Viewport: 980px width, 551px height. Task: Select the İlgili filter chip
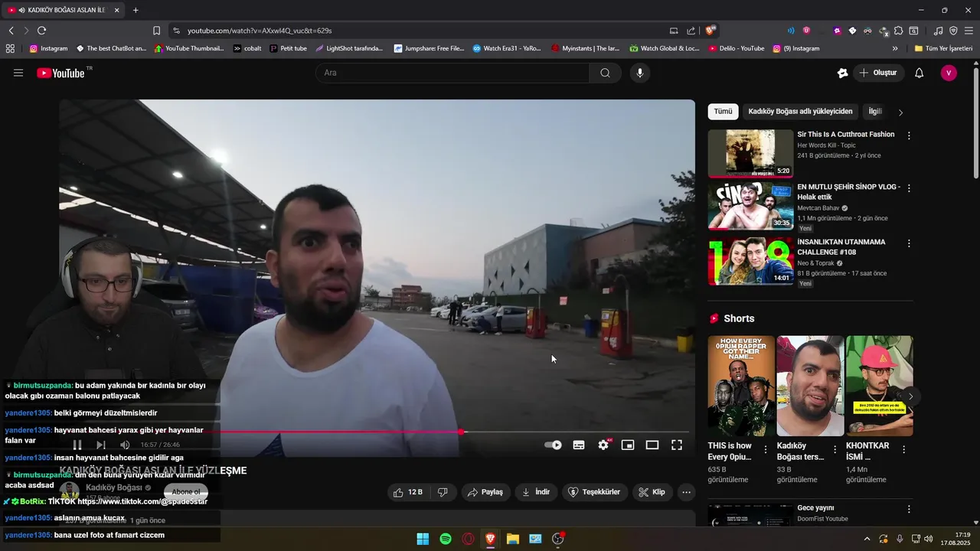pos(875,112)
